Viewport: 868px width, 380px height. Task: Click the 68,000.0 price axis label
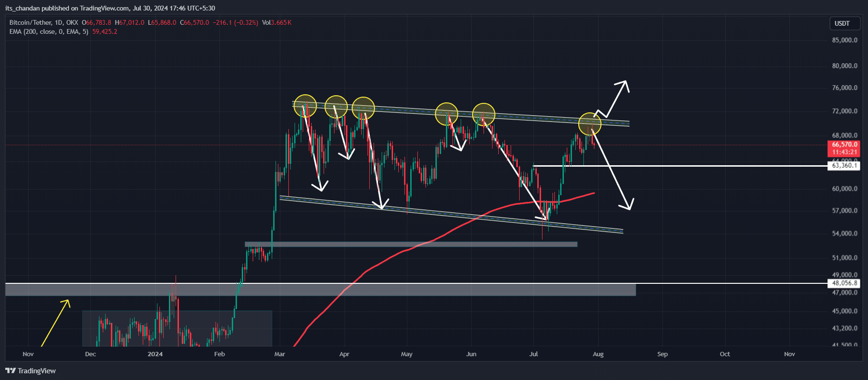(845, 135)
